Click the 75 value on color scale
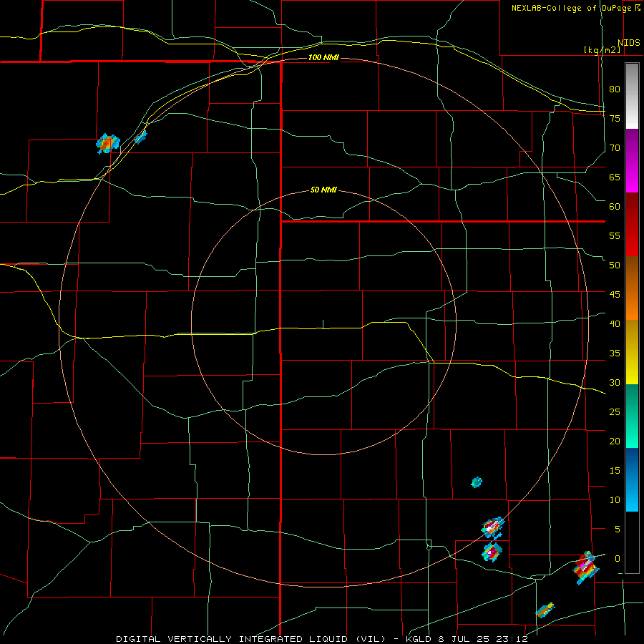 pos(615,118)
